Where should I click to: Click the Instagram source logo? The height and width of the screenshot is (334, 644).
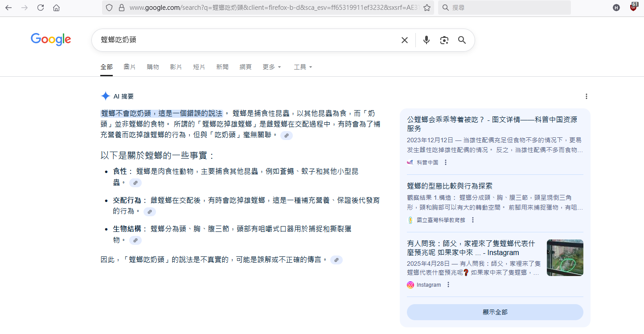(410, 285)
